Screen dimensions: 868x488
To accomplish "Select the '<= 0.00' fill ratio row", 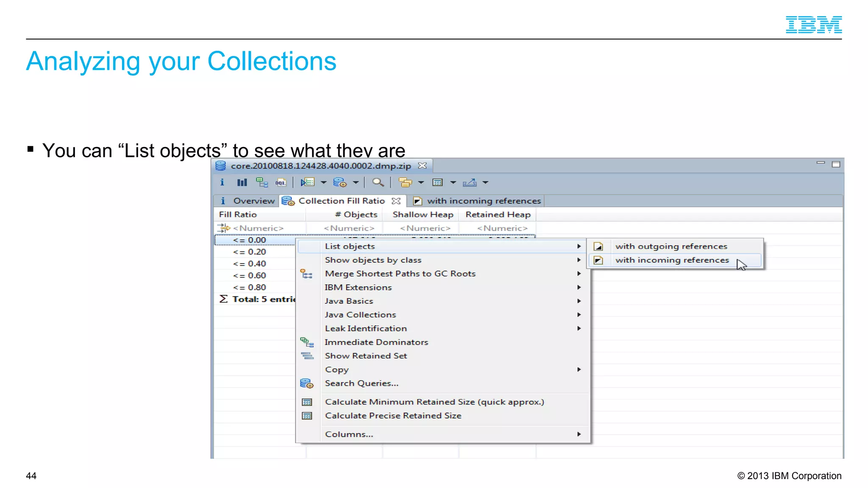I will coord(255,240).
